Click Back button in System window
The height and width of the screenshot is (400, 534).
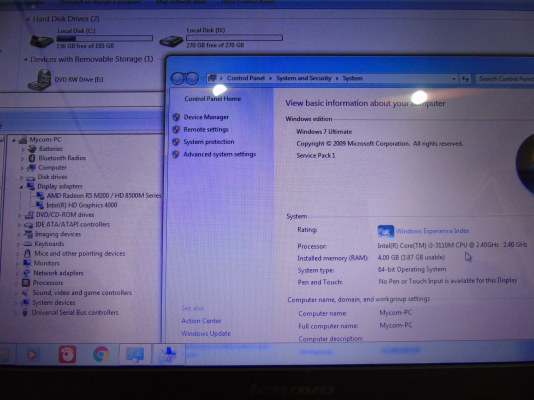click(x=177, y=79)
